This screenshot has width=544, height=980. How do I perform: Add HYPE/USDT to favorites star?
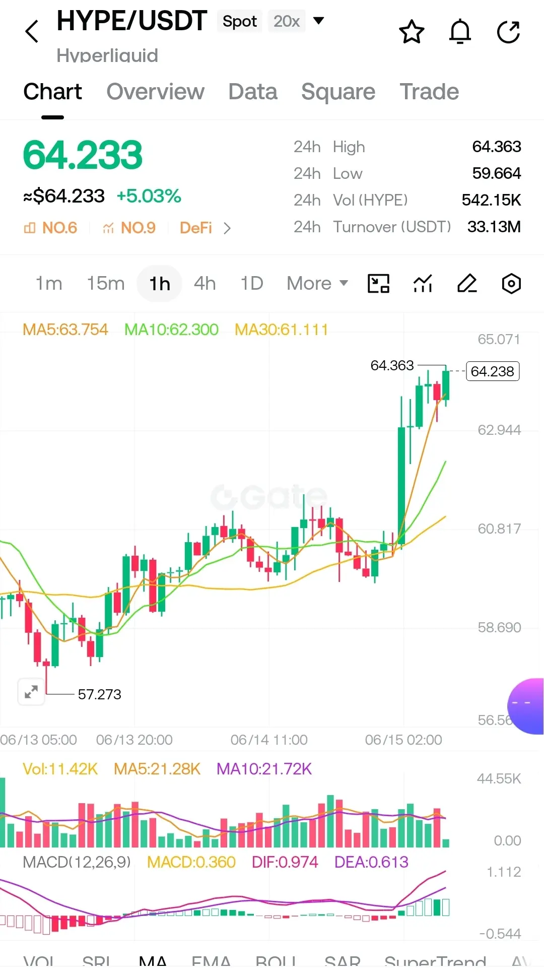[412, 32]
